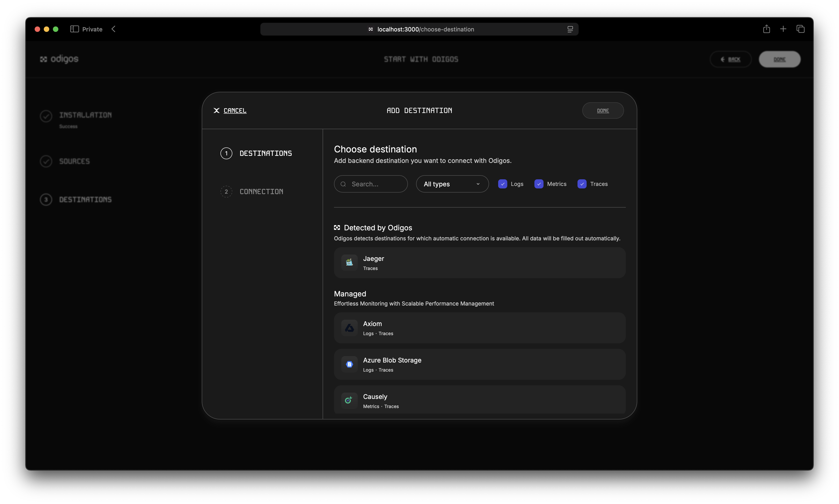The image size is (839, 504).
Task: Click the Jaeger destination icon
Action: coord(349,262)
